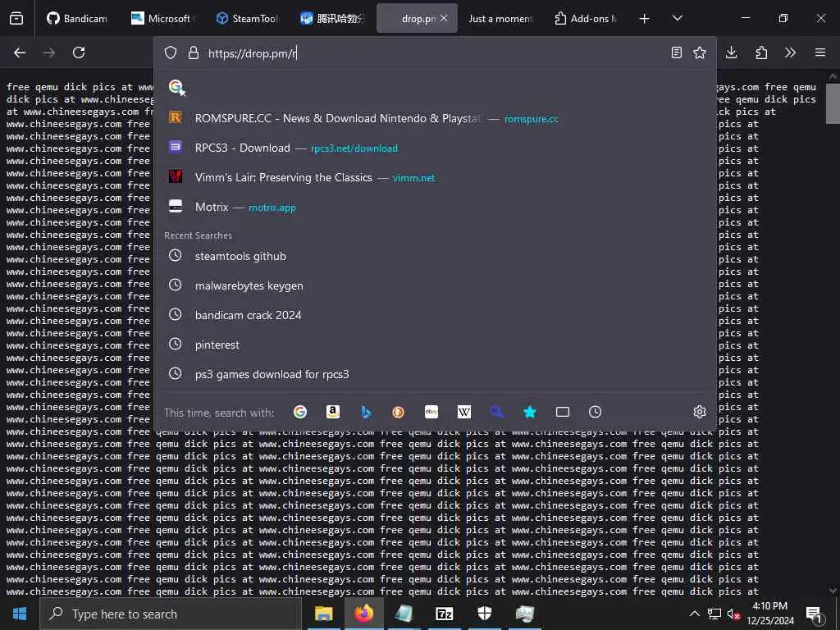Select recent search malwarebytes keygen
This screenshot has height=630, width=840.
click(435, 285)
